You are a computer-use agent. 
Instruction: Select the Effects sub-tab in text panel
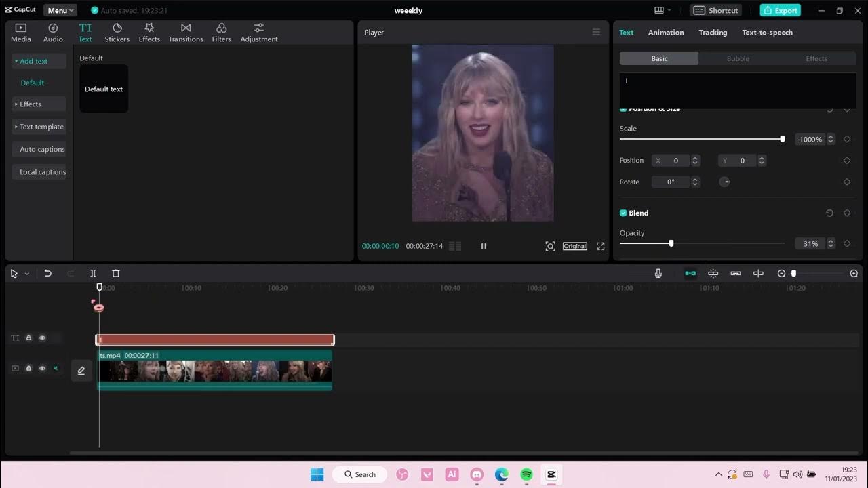(816, 58)
